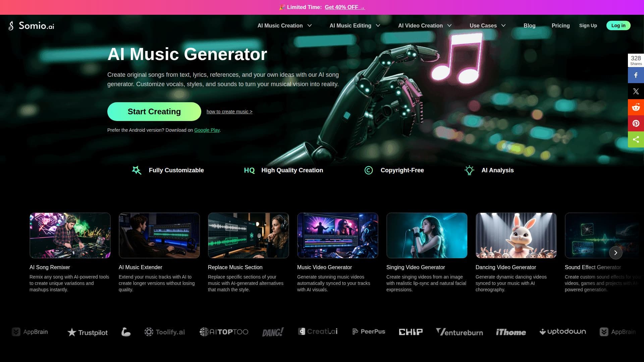This screenshot has width=644, height=362.
Task: Click the Toolify.ai logo
Action: (165, 332)
